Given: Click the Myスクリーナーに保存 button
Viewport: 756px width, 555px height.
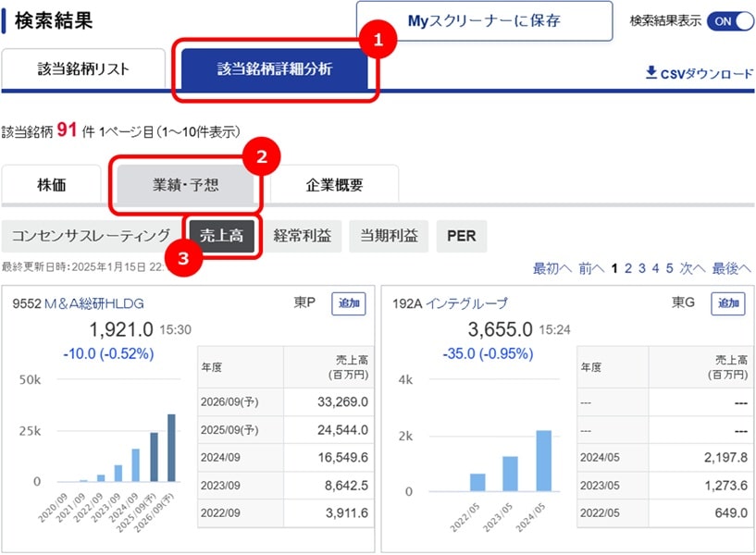Looking at the screenshot, I should pyautogui.click(x=484, y=20).
